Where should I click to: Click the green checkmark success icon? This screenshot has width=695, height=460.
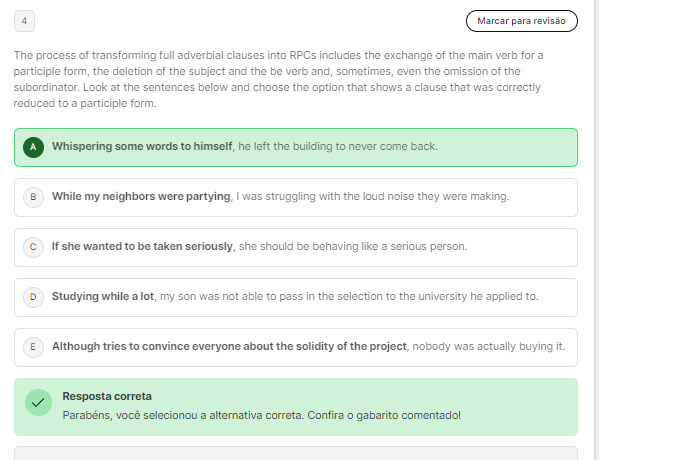[38, 403]
